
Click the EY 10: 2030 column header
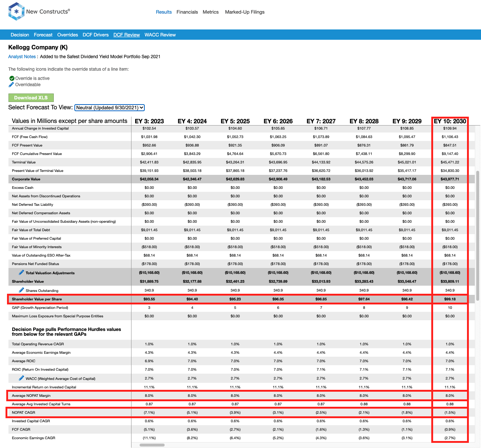(450, 121)
